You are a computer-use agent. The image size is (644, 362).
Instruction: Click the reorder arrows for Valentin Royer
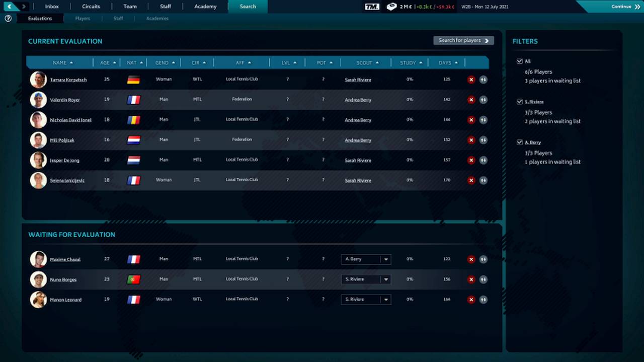pos(483,100)
